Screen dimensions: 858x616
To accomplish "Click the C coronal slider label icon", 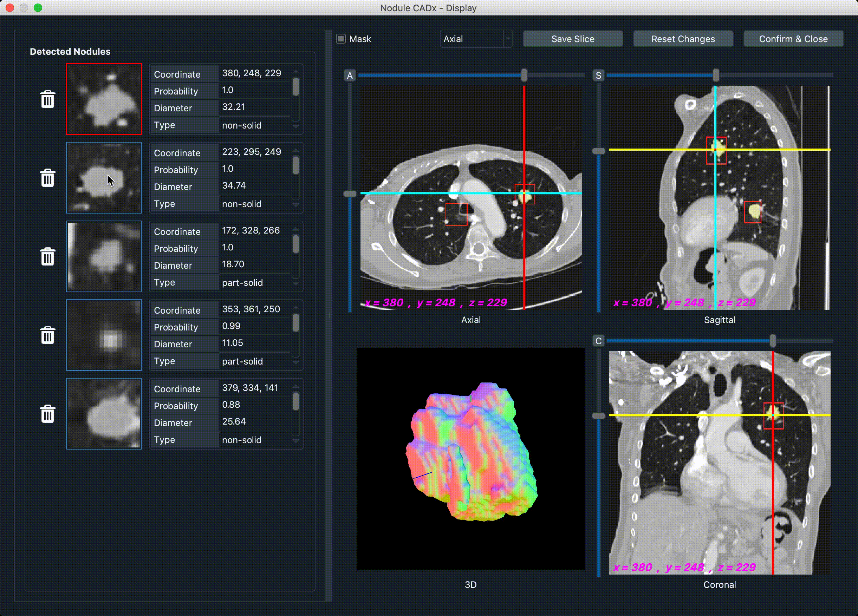I will [x=598, y=341].
